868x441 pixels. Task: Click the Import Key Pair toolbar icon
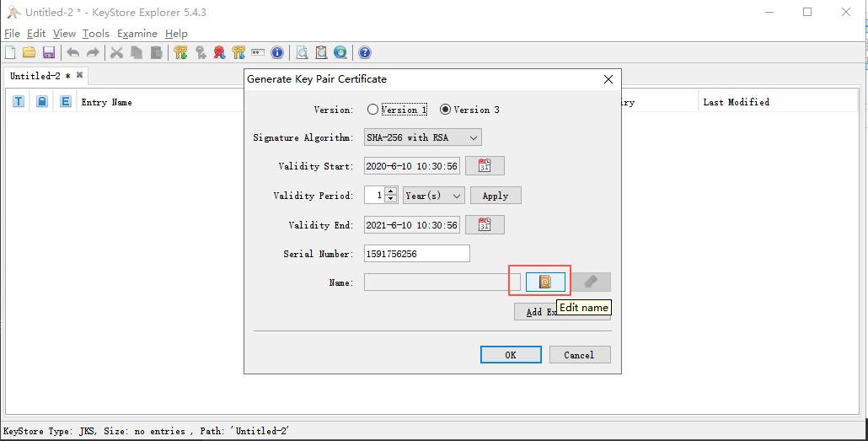[238, 52]
